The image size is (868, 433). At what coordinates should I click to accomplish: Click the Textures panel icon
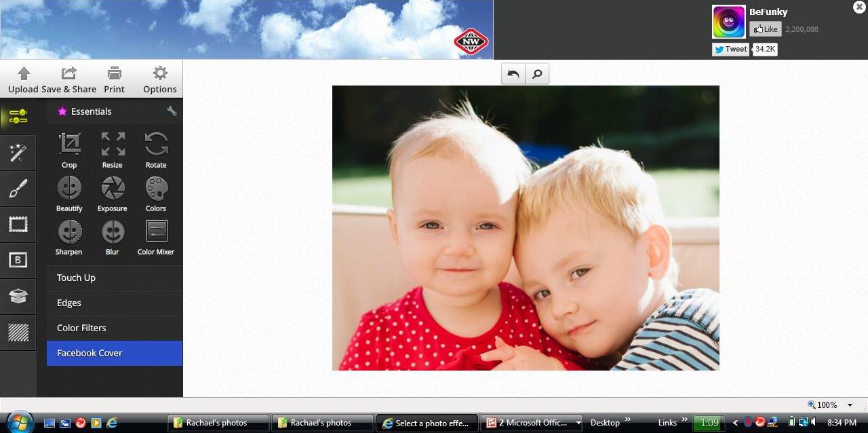click(18, 333)
